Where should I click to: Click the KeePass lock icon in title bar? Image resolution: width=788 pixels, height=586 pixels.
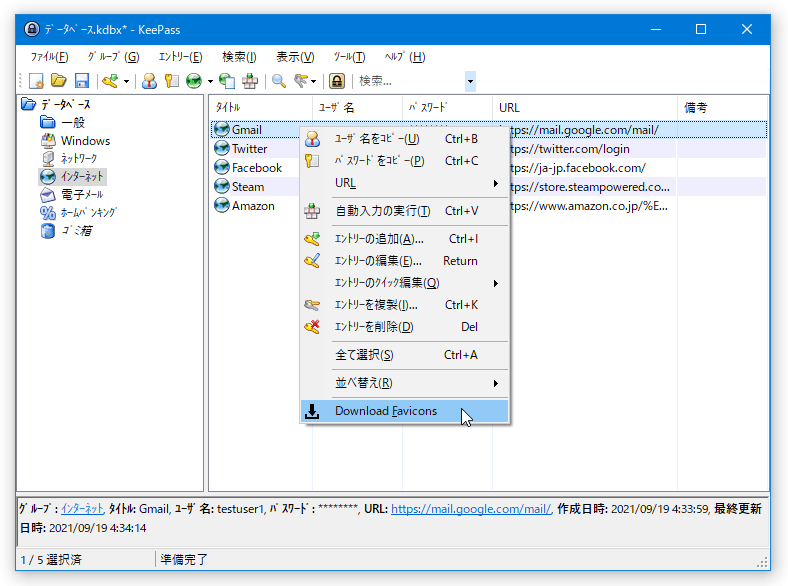pyautogui.click(x=32, y=29)
